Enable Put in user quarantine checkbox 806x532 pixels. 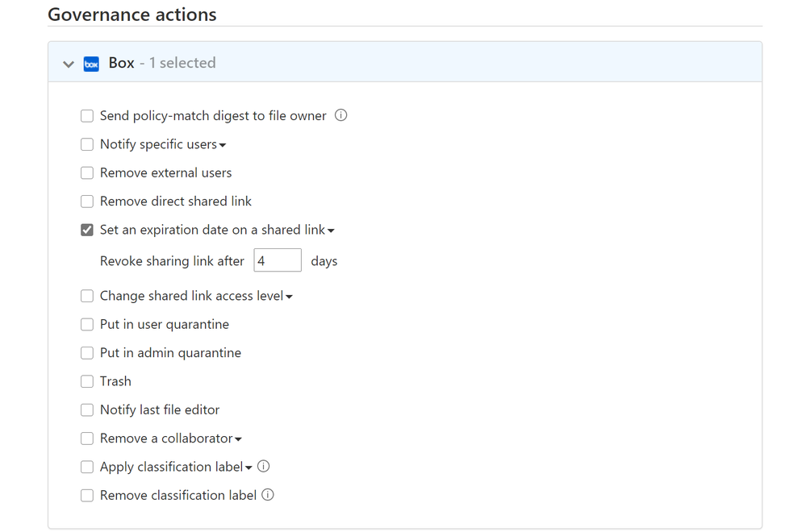click(87, 324)
